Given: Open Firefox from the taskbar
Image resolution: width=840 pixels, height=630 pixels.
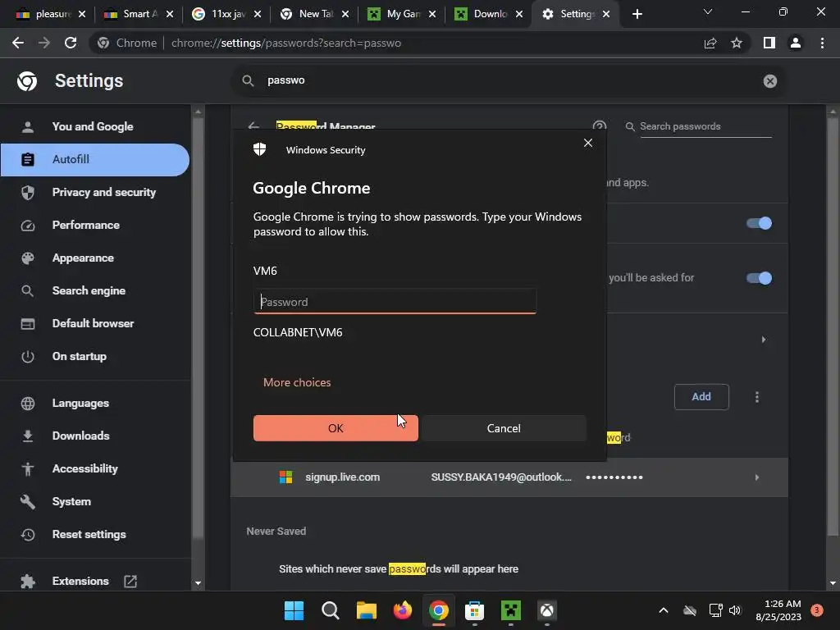Looking at the screenshot, I should tap(402, 610).
